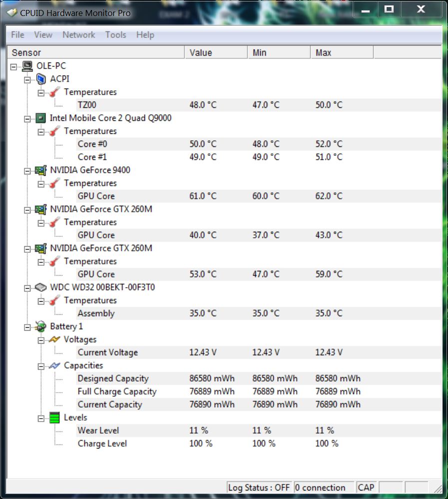
Task: Collapse the Capacities group
Action: [41, 367]
